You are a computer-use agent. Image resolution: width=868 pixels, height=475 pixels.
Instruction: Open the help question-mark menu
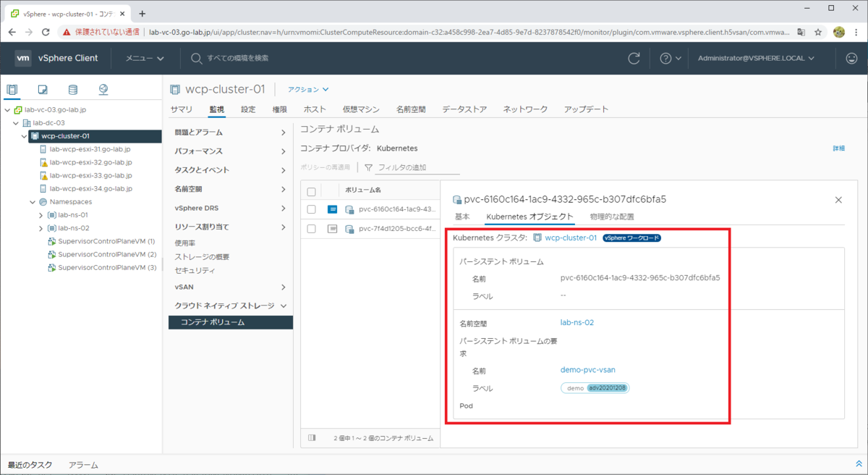(x=671, y=58)
